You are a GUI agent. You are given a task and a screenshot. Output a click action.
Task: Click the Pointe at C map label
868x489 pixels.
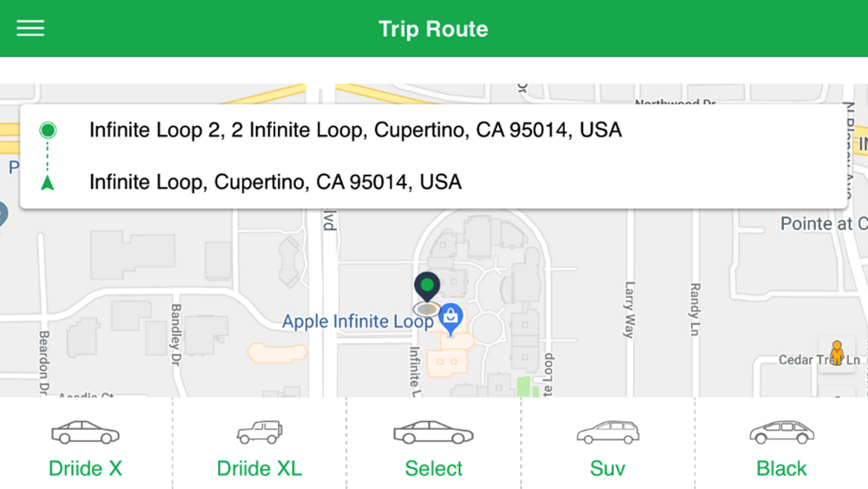click(824, 224)
